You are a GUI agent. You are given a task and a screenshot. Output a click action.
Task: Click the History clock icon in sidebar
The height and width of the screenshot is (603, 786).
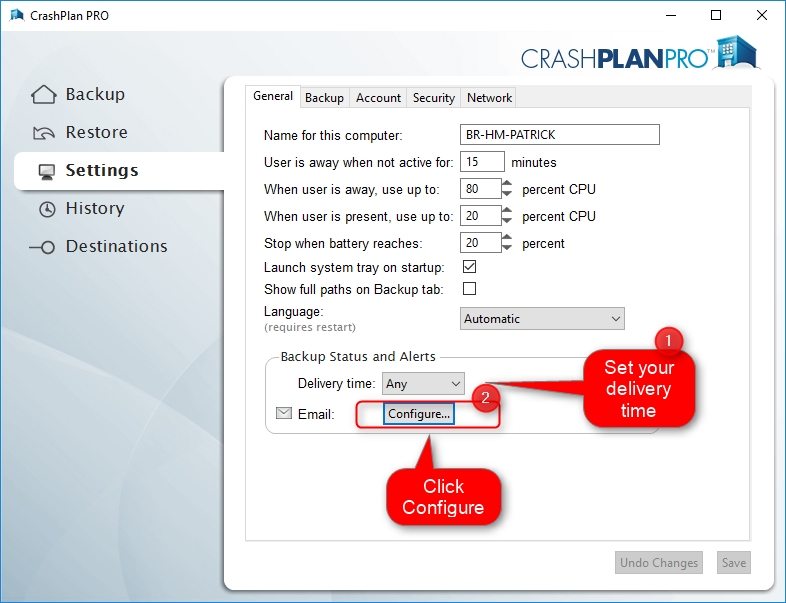pyautogui.click(x=46, y=209)
